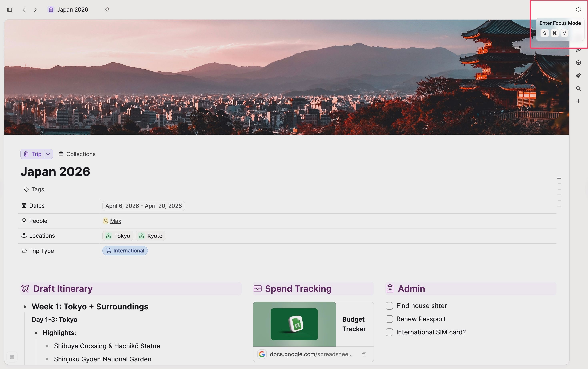Screen dimensions: 588x369
Task: Open search with the magnifier icon
Action: coord(578,88)
